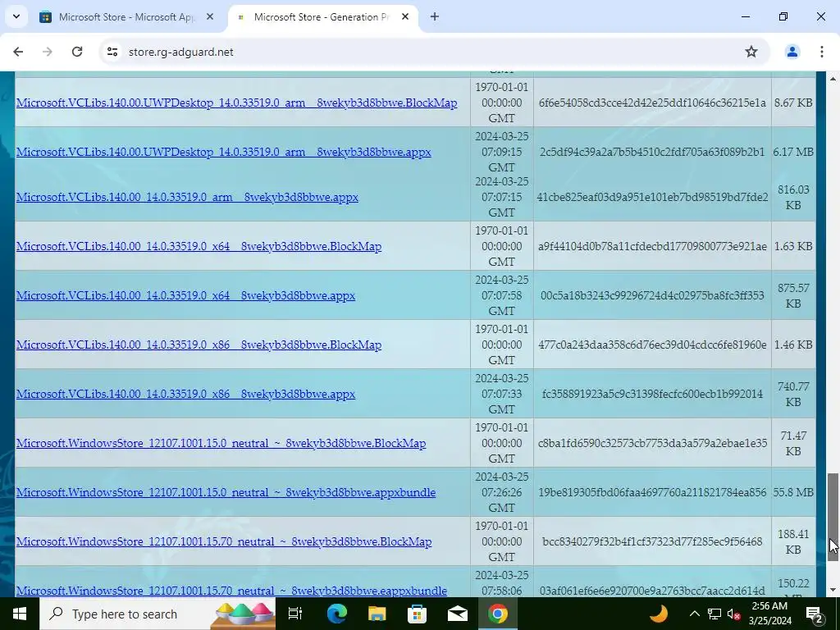Image resolution: width=840 pixels, height=630 pixels.
Task: Select hash c8ba1fd6590c32573cb7753da3a579a2ebae1e35
Action: coord(652,443)
